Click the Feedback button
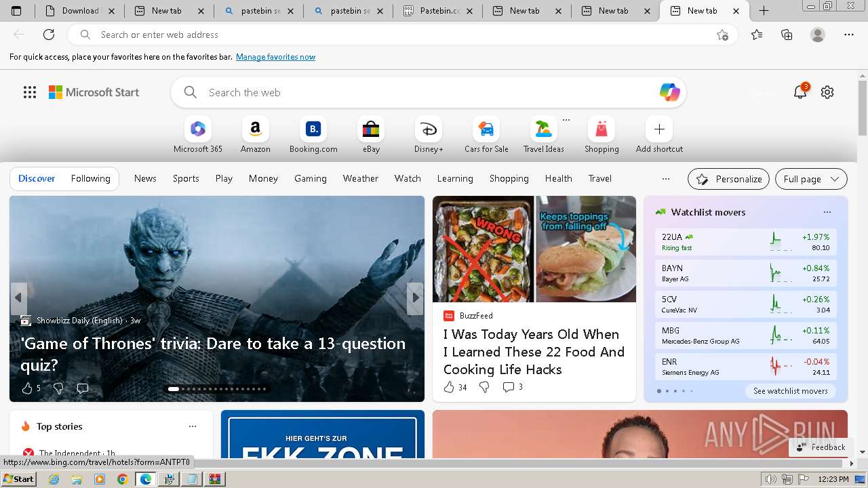The height and width of the screenshot is (488, 868). 820,447
